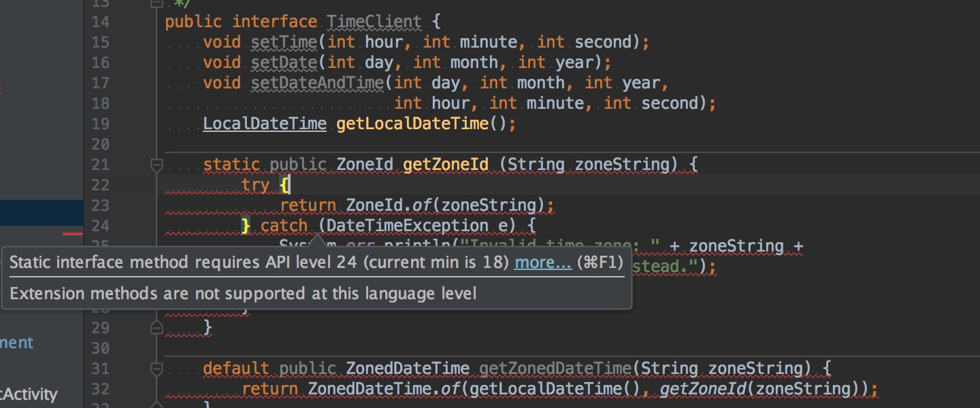Click line number 22 in the gutter
Viewport: 980px width, 408px height.
[x=100, y=185]
